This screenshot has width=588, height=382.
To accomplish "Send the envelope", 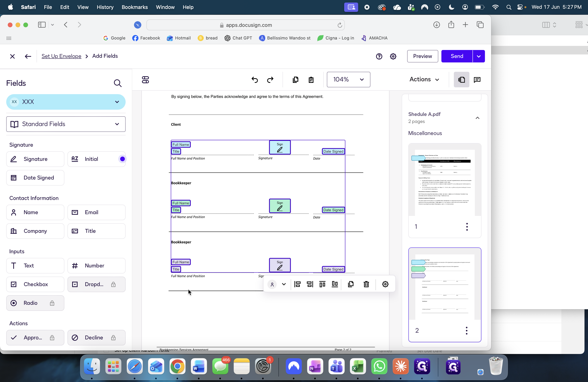I will tap(457, 56).
